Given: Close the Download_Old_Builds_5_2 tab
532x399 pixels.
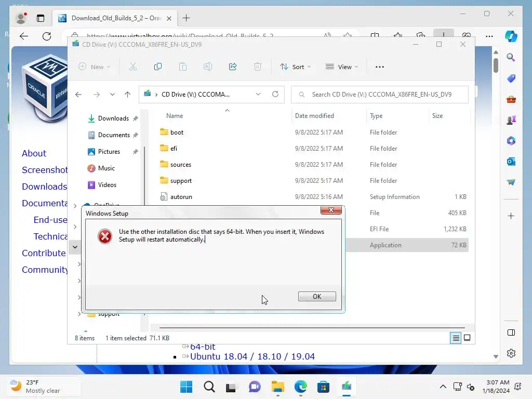Looking at the screenshot, I should (x=169, y=18).
